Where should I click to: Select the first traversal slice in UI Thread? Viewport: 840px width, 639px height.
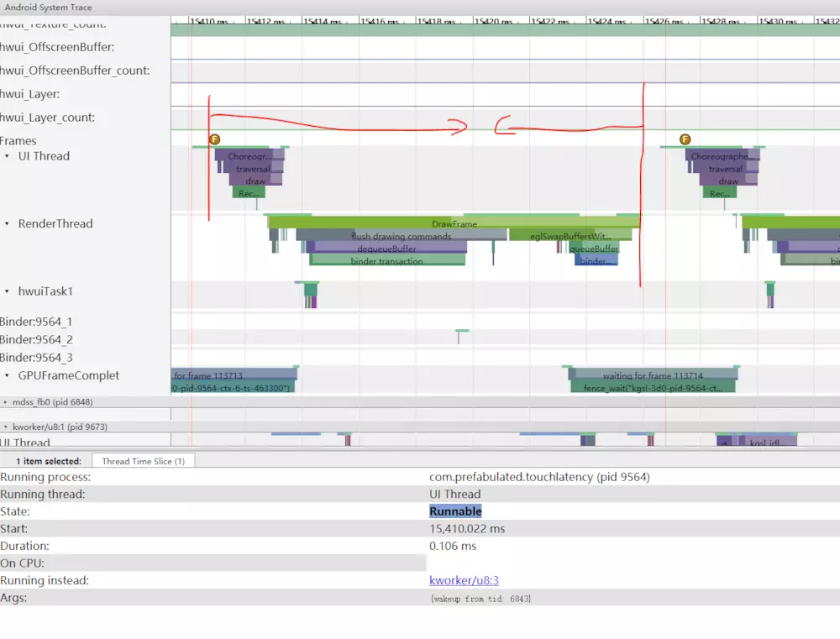[252, 168]
